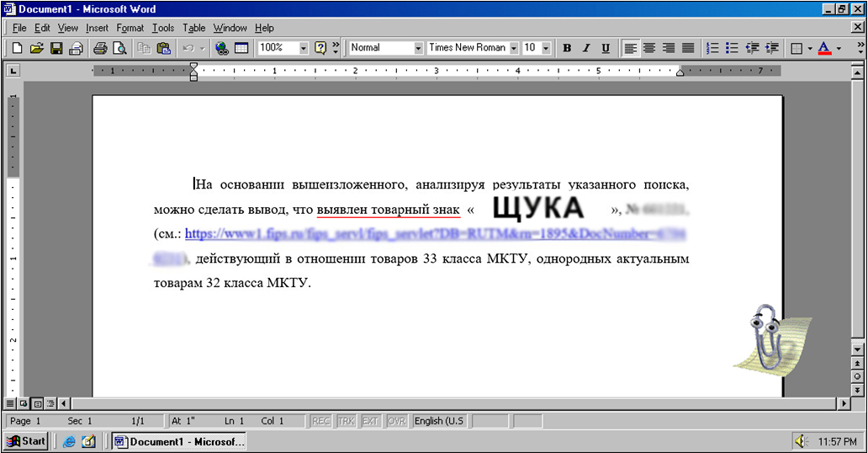Viewport: 868px width, 453px height.
Task: Decrease paragraph indent
Action: (752, 48)
